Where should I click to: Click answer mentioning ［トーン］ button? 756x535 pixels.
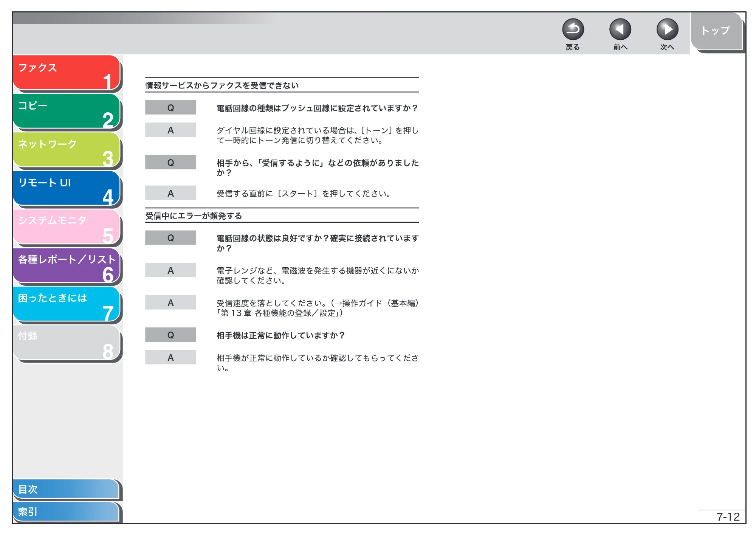click(x=318, y=135)
